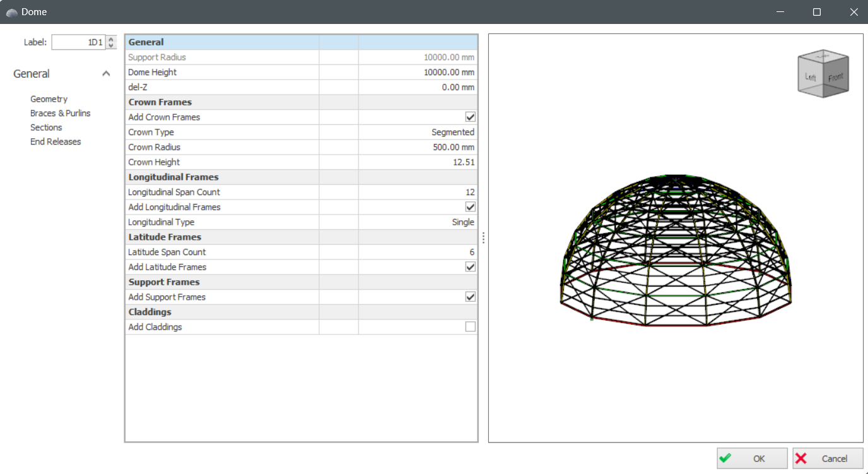Confirm with the OK button
This screenshot has width=868, height=474.
[752, 459]
